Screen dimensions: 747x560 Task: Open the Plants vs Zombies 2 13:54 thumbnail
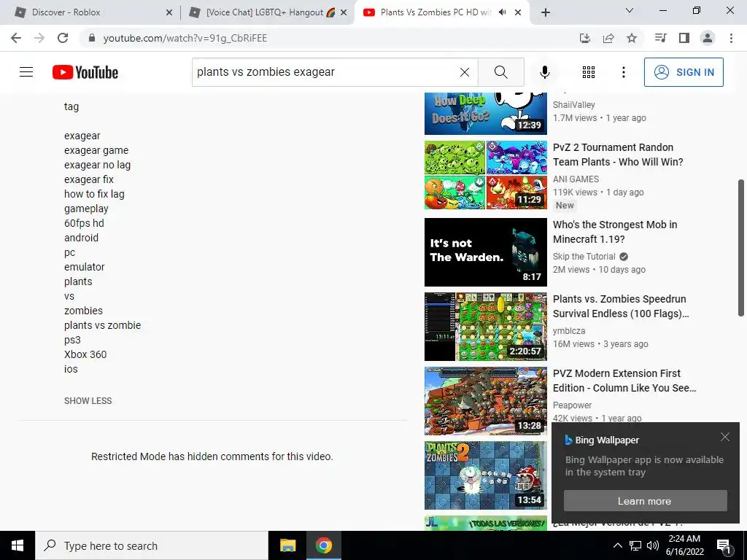485,475
